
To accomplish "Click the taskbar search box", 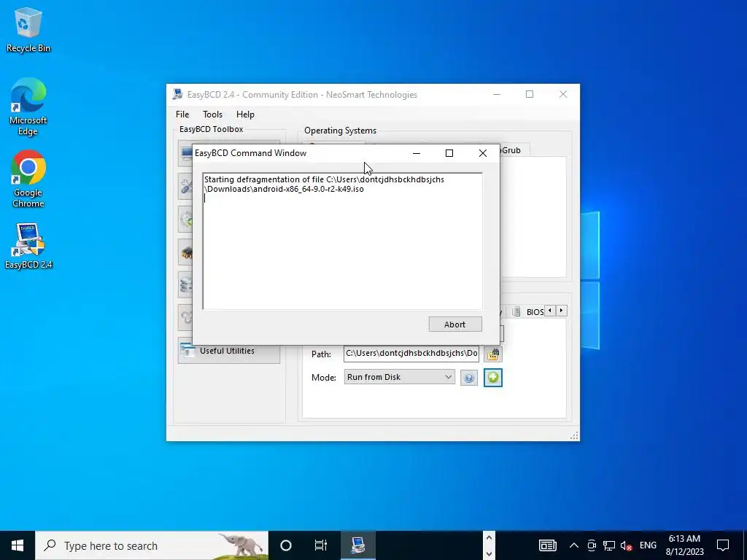I will click(152, 545).
